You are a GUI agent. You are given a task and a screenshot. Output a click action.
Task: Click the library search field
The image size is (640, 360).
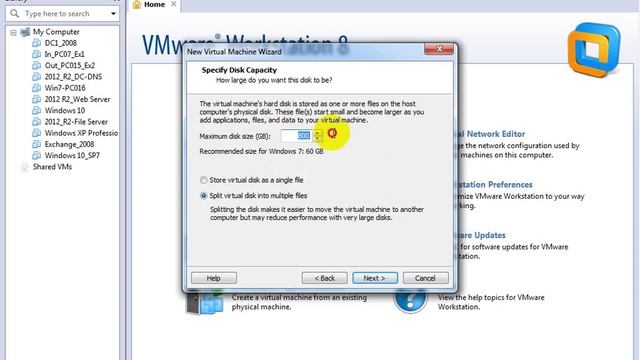click(63, 13)
